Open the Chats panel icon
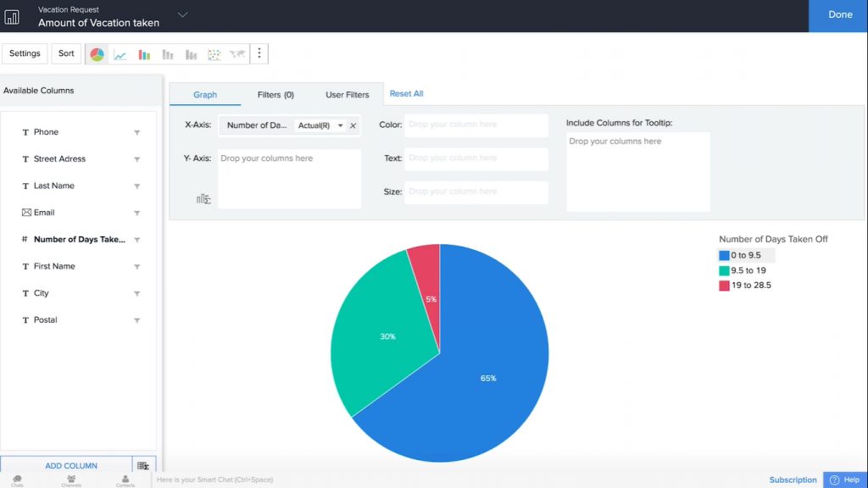Viewport: 868px width, 488px height. (17, 479)
